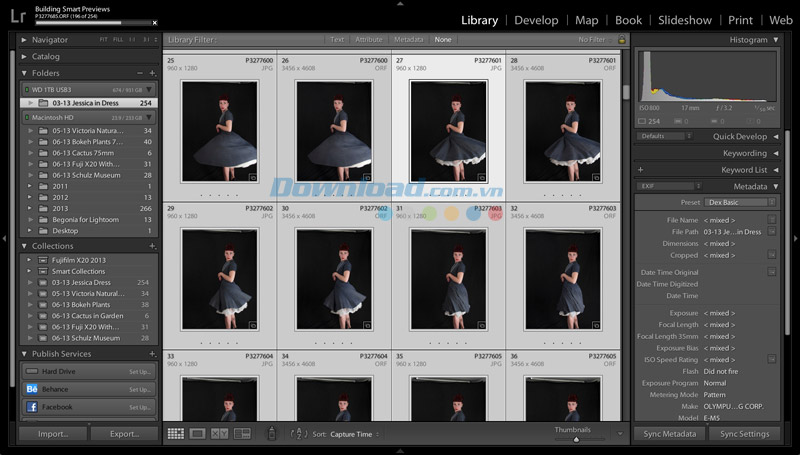800x455 pixels.
Task: Click the grid vertical scrollbar thumb
Action: pyautogui.click(x=626, y=92)
